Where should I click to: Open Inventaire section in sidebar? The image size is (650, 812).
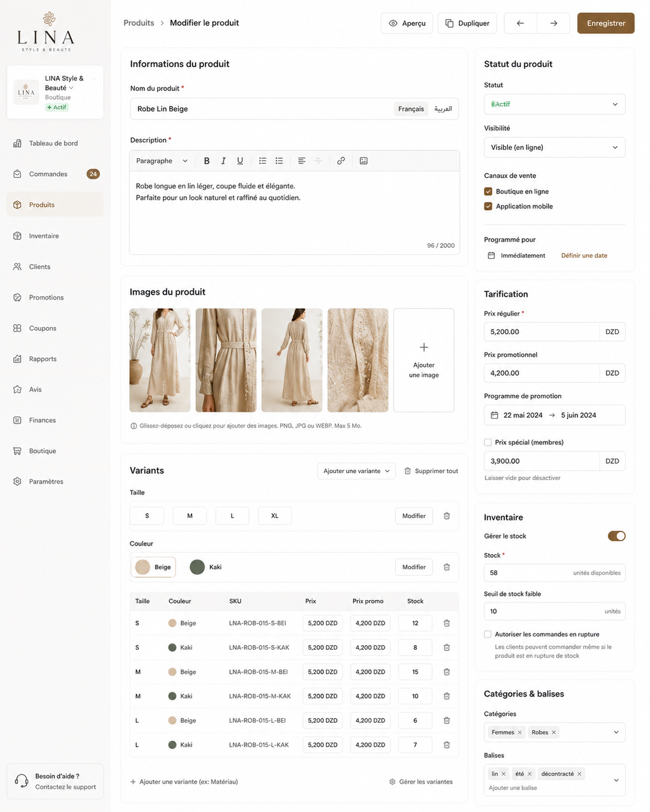pos(55,236)
